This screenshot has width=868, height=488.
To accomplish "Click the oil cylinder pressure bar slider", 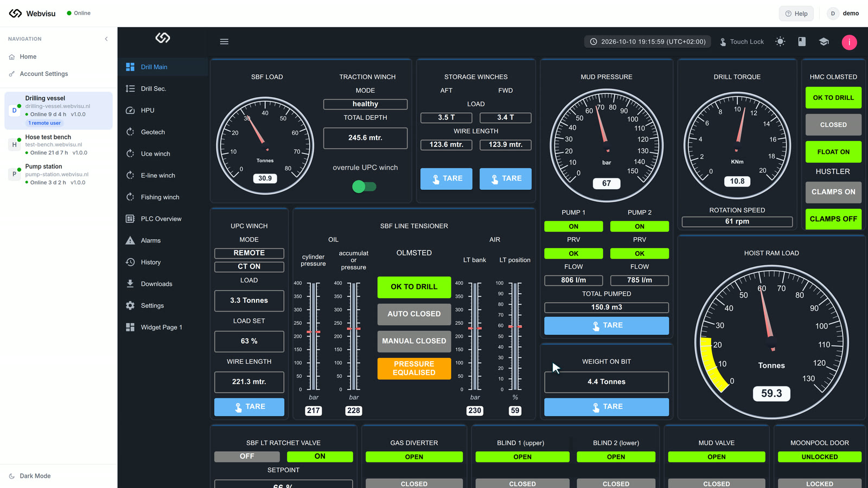I will 314,336.
